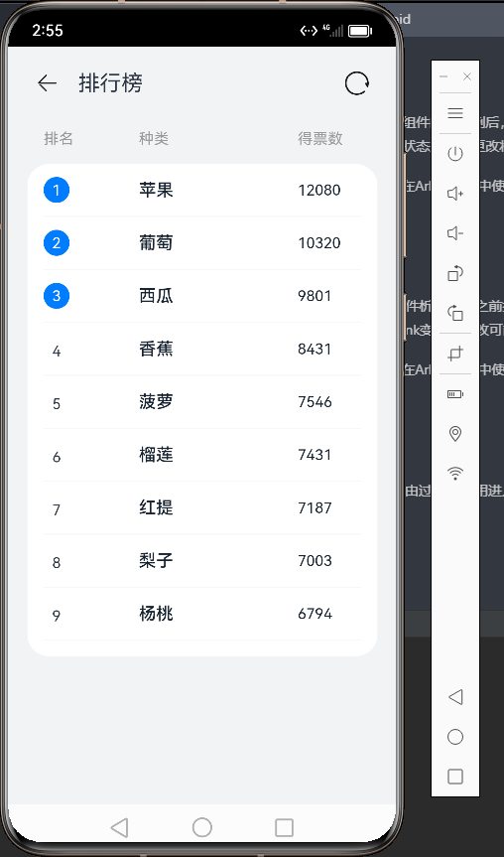
Task: Open the emulator hamburger menu
Action: [x=455, y=113]
